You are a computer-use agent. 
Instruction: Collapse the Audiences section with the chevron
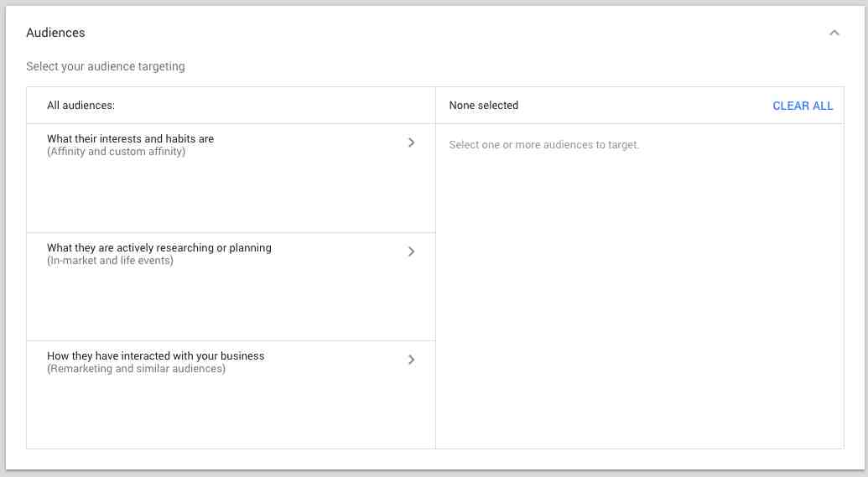[834, 34]
